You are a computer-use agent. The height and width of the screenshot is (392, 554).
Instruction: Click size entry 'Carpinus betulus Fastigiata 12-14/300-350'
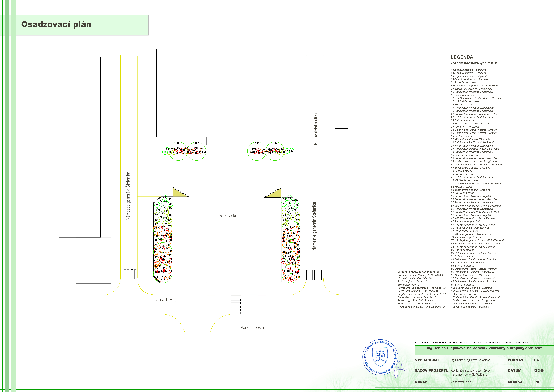[421, 275]
